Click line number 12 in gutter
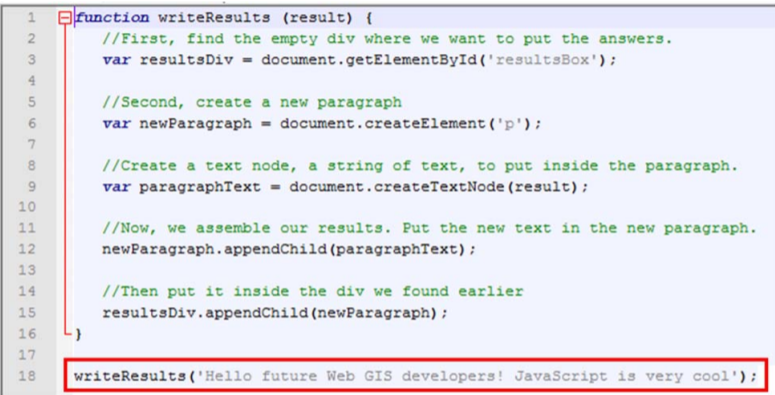Viewport: 775px width, 395px height. point(27,249)
